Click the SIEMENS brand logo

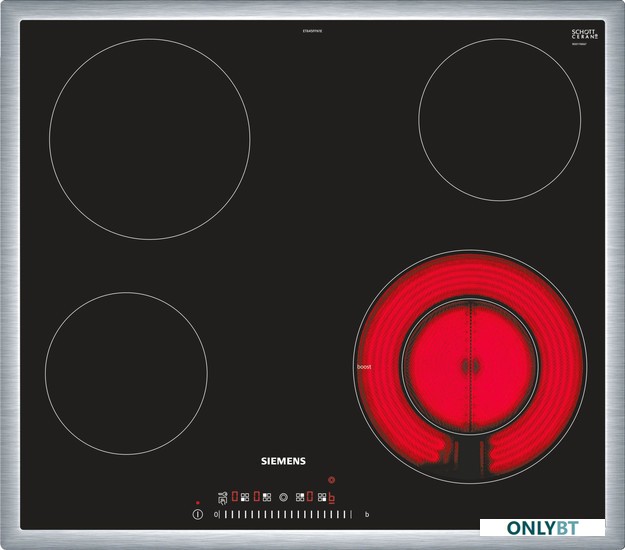(283, 461)
